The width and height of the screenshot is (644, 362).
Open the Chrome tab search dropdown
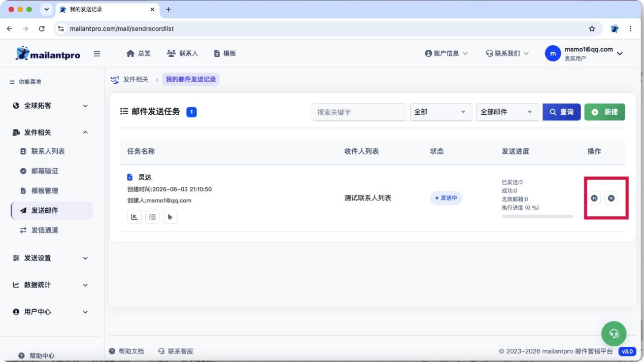[47, 10]
